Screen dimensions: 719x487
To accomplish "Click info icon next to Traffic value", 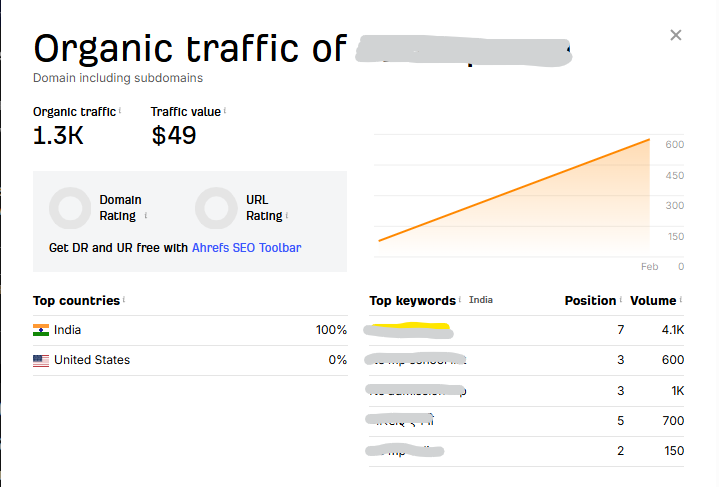I will pos(226,111).
